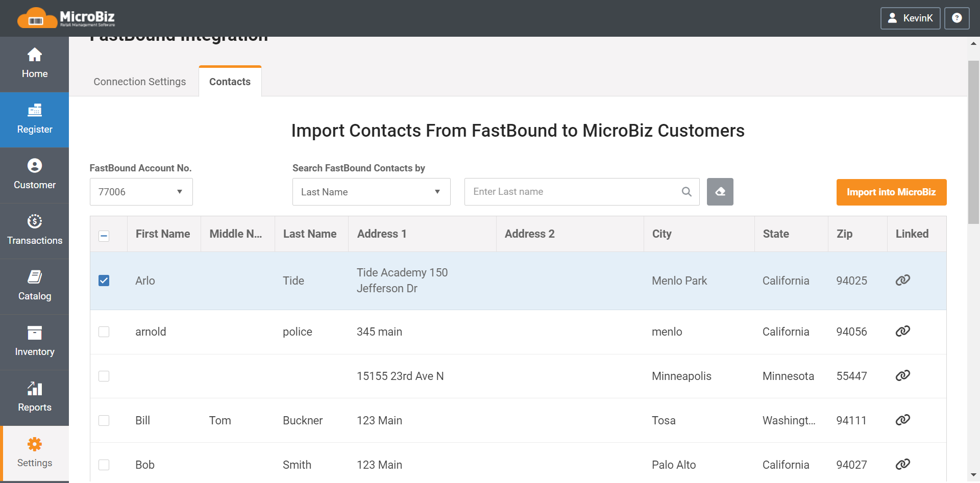Click the 94111 zip cell
Image resolution: width=980 pixels, height=483 pixels.
(x=851, y=420)
